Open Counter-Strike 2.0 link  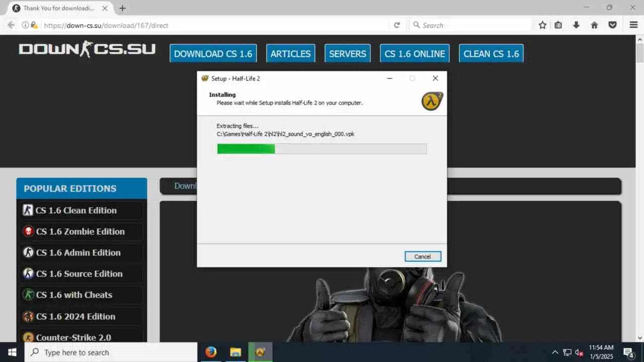tap(73, 337)
